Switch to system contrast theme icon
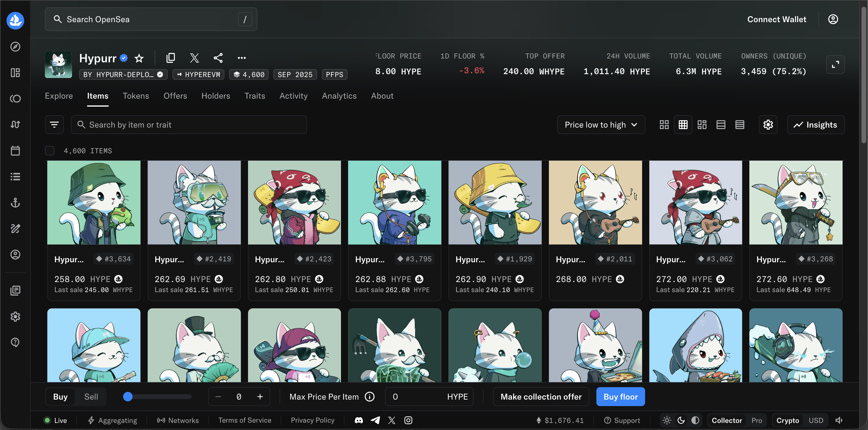This screenshot has width=868, height=430. click(695, 420)
